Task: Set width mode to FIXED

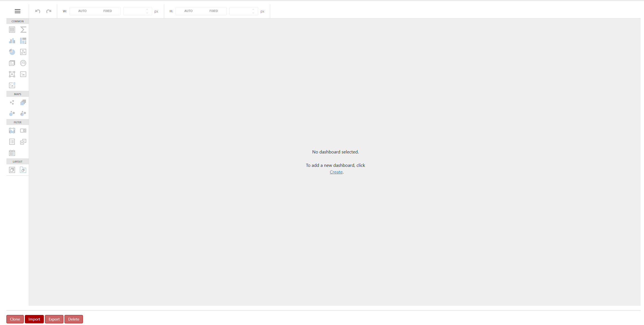Action: point(108,11)
